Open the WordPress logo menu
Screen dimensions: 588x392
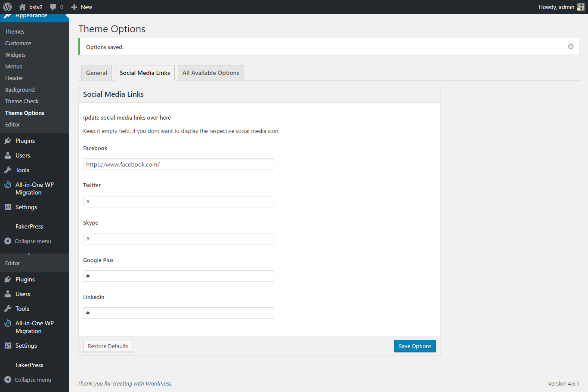pos(7,7)
